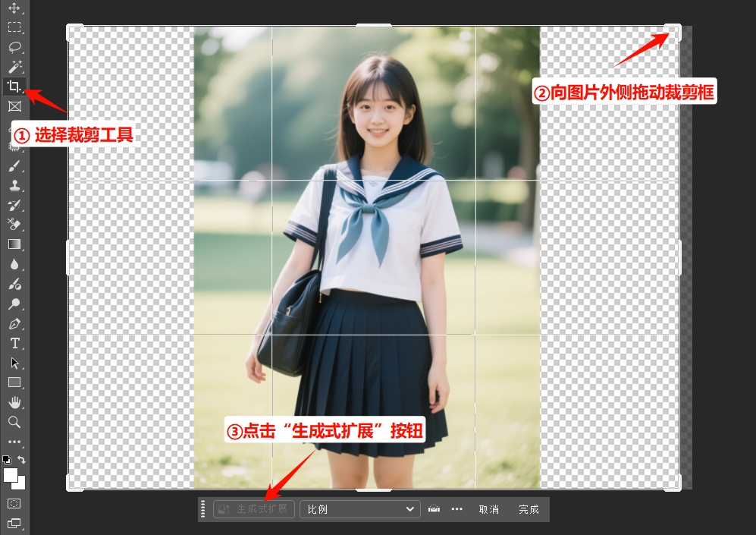This screenshot has width=756, height=535.
Task: Toggle Quick Mask mode
Action: 14,503
